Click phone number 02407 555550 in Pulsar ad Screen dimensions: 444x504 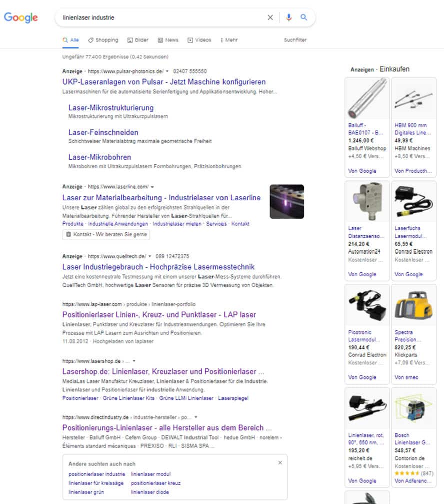(189, 72)
